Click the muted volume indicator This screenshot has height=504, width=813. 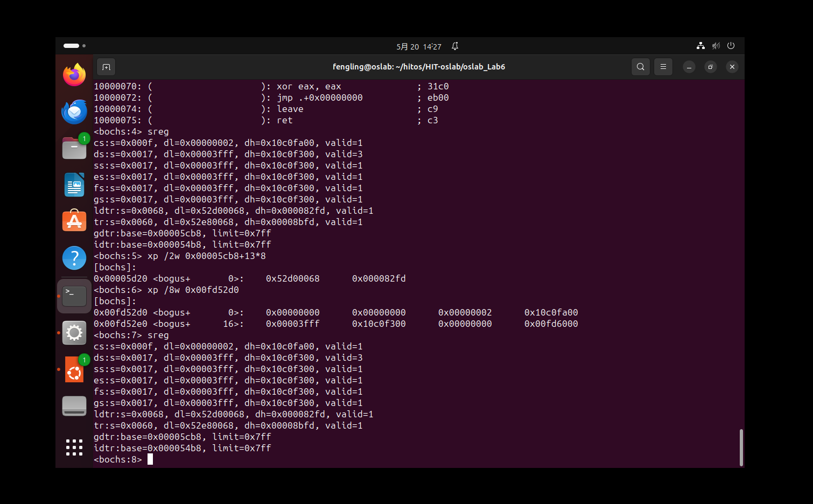(716, 46)
